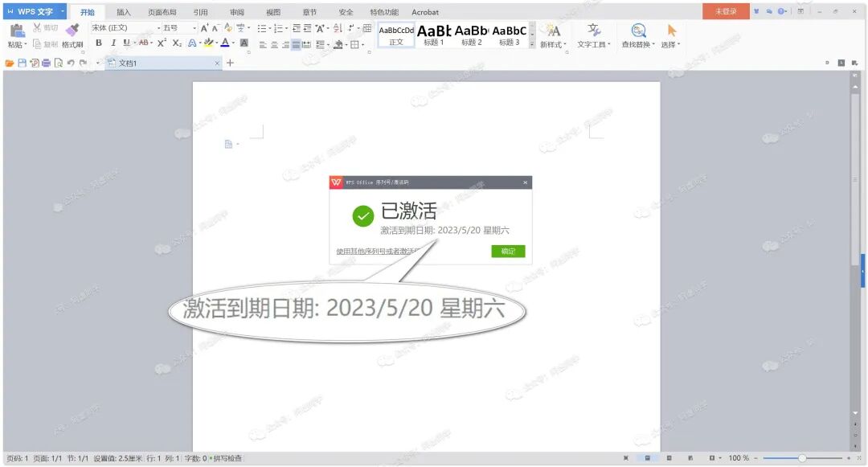Click the Sort (A-Z) icon

point(338,28)
